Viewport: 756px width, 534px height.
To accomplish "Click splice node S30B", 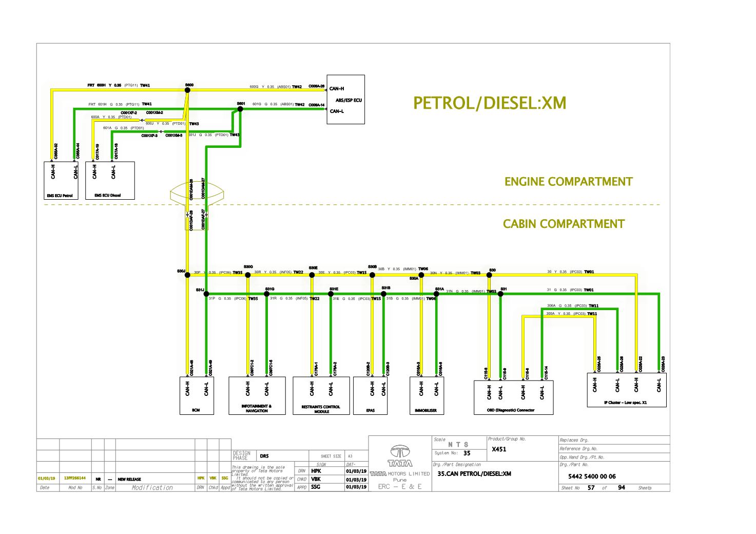I will [x=373, y=275].
